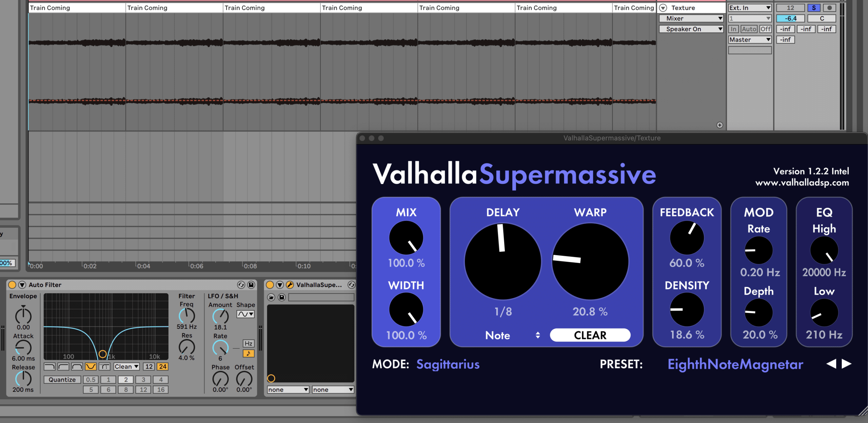Go to next Valhalla preset arrow
Image resolution: width=868 pixels, height=423 pixels.
847,364
